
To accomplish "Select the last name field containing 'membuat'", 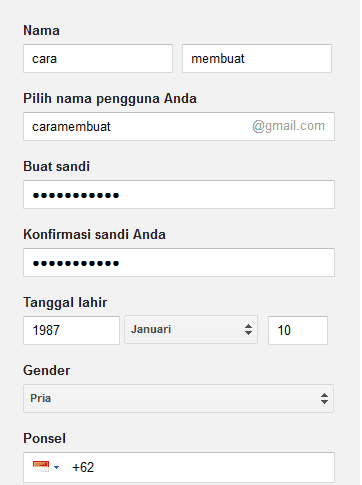I will [x=257, y=58].
